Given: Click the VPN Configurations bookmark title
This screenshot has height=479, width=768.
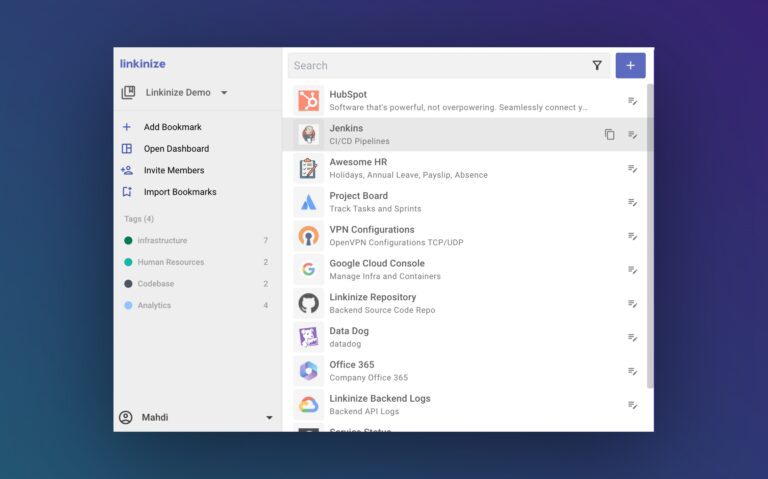Looking at the screenshot, I should 372,230.
